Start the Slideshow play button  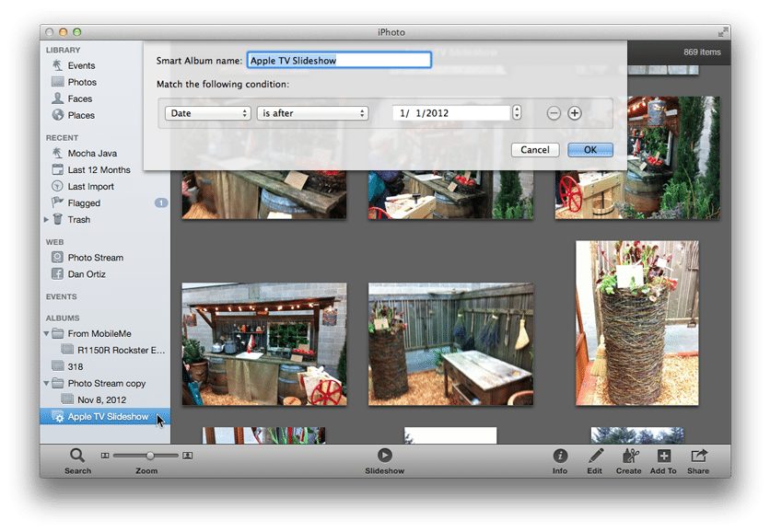point(384,456)
